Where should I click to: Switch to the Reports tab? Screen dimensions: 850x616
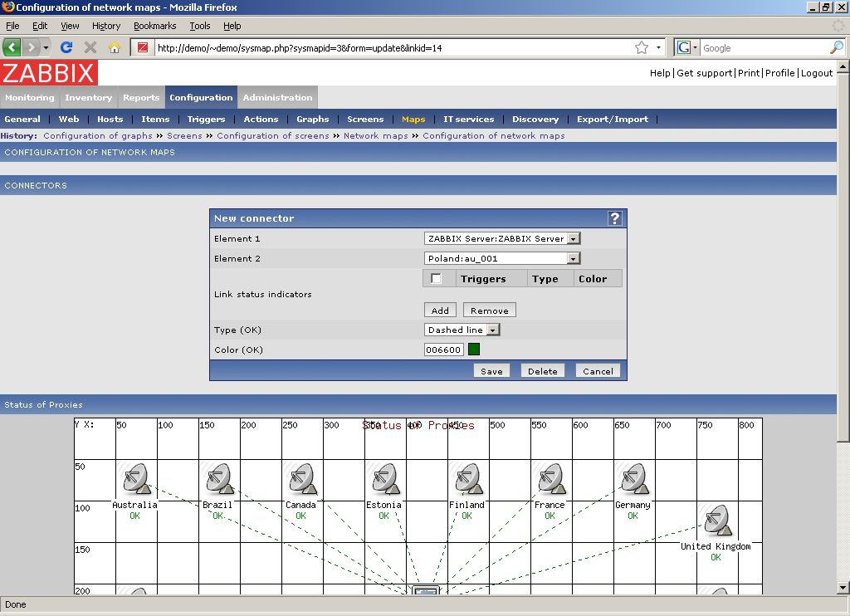141,98
